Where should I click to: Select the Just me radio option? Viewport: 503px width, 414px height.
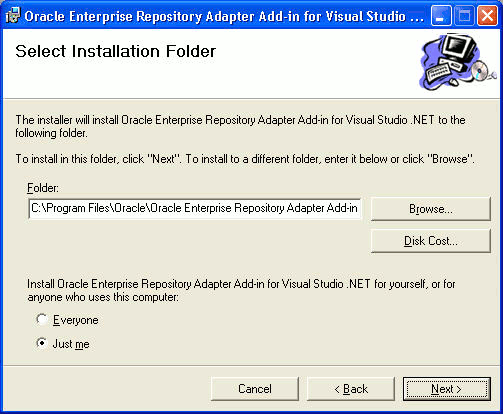(x=42, y=343)
